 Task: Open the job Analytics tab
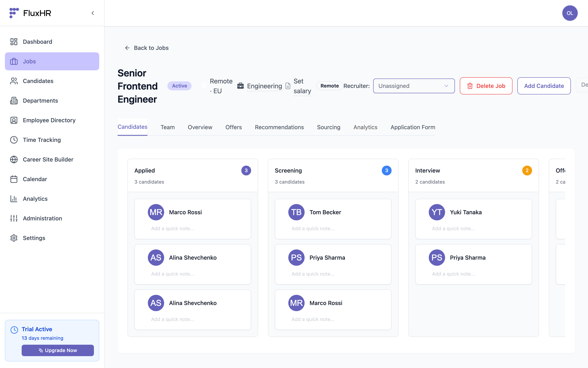[365, 127]
